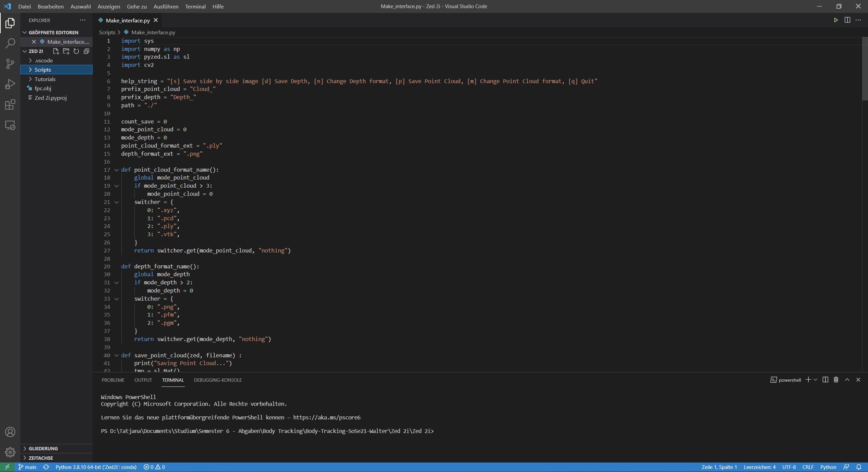Open the Terminal menu
This screenshot has width=868, height=472.
[195, 6]
